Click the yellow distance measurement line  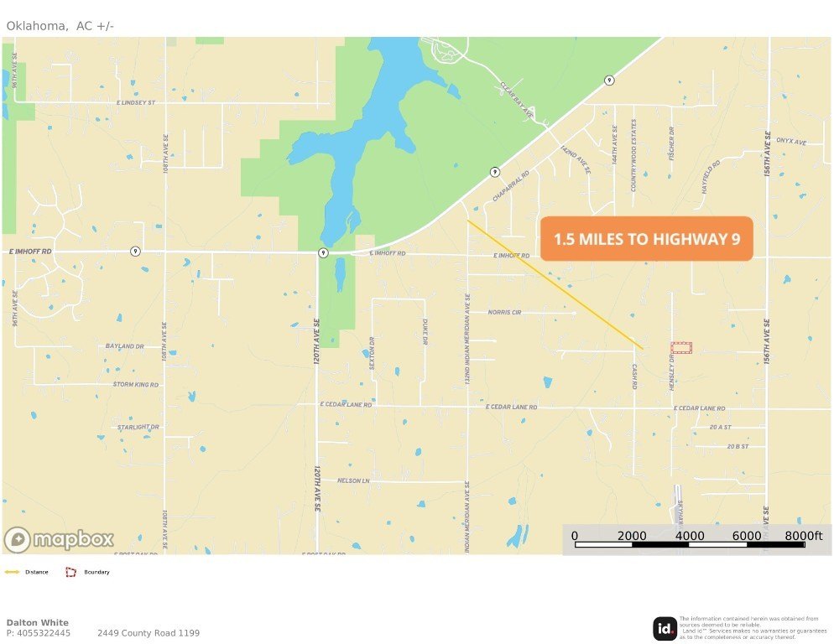555,285
